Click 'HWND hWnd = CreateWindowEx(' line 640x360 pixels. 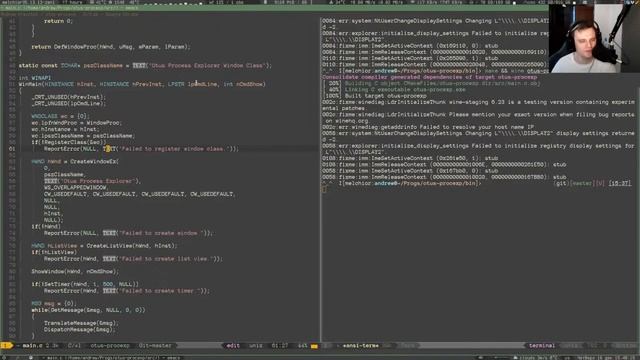coord(75,162)
